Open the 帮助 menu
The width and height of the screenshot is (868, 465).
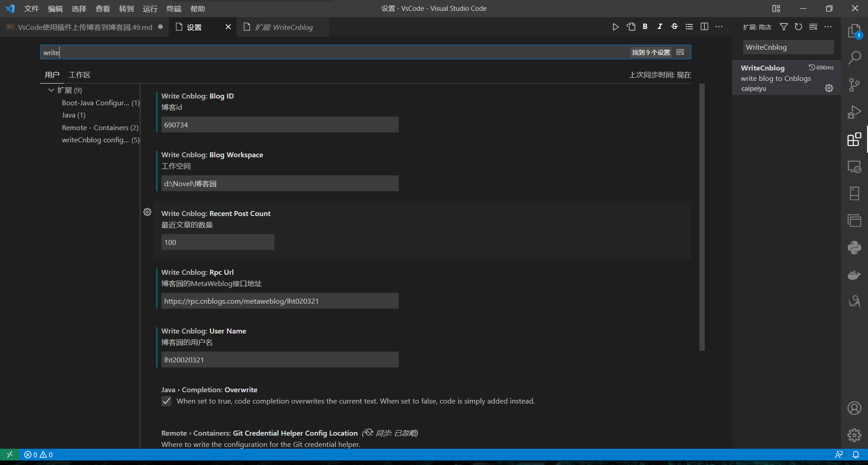click(198, 9)
